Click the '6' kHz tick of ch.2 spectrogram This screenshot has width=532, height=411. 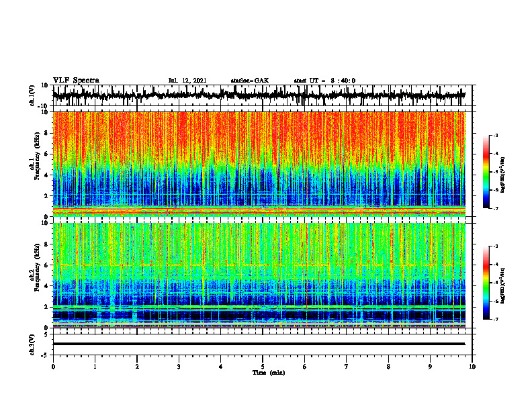47,265
